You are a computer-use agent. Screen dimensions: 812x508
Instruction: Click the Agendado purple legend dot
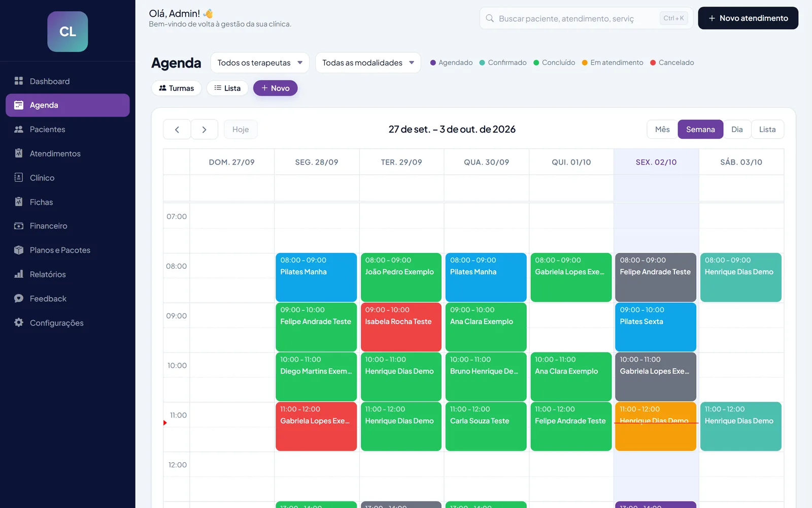(x=433, y=63)
